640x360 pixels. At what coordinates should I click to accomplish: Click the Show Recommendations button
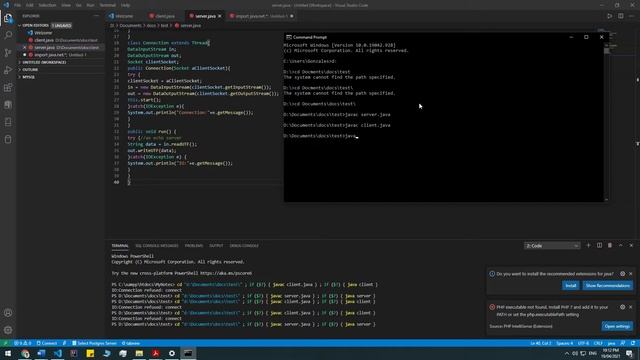[x=607, y=285]
